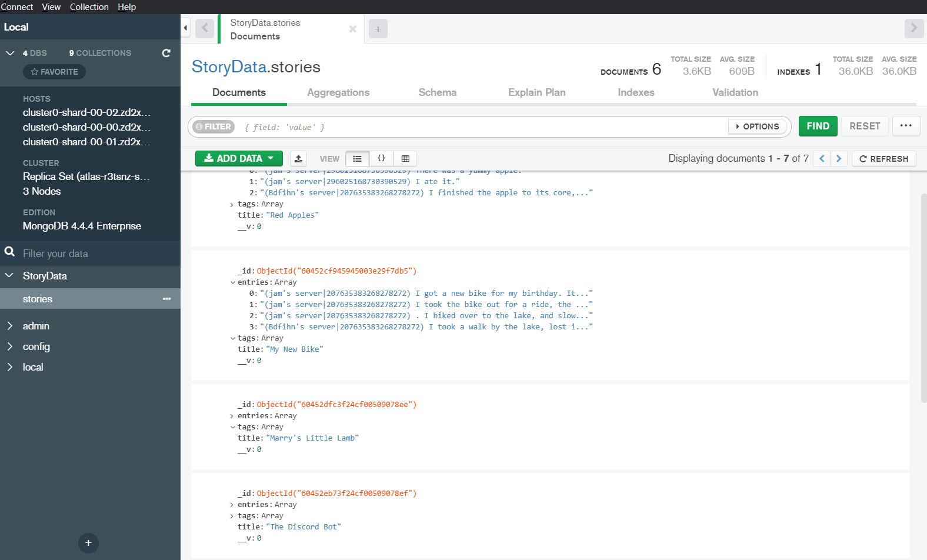Screen dimensions: 927x560
Task: Go to previous page of documents
Action: 822,159
